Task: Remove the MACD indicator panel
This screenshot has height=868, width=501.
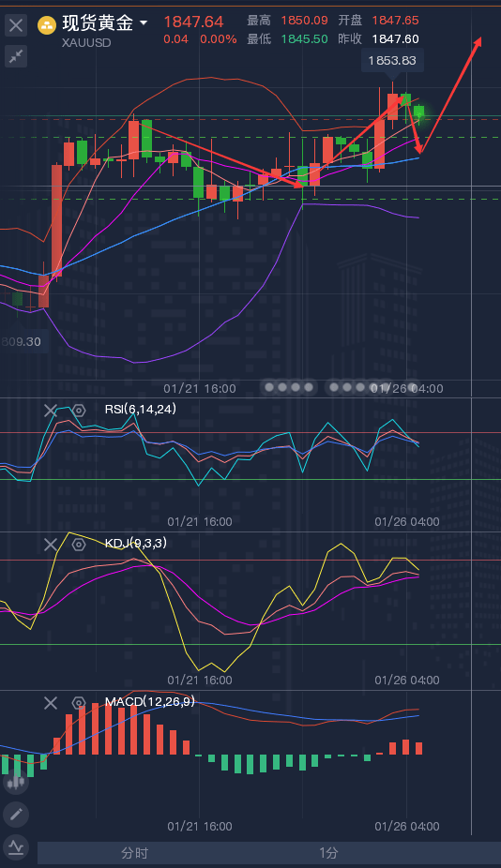Action: [51, 703]
